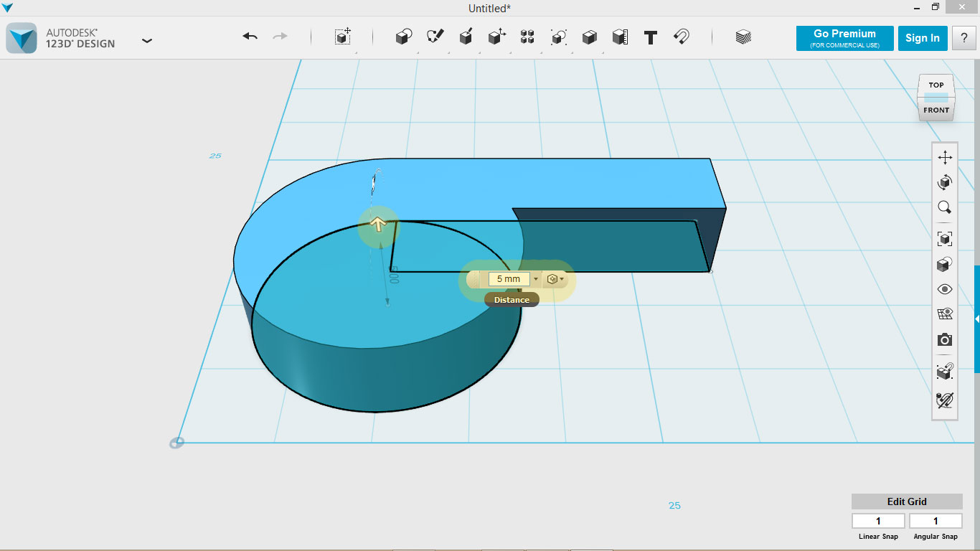
Task: Open the Modify tool menu
Action: (x=497, y=37)
